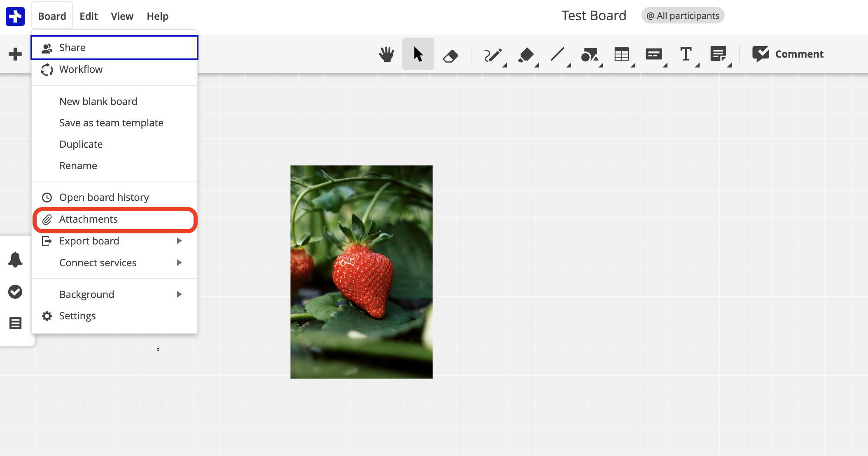
Task: Click the Test Board title
Action: point(594,16)
